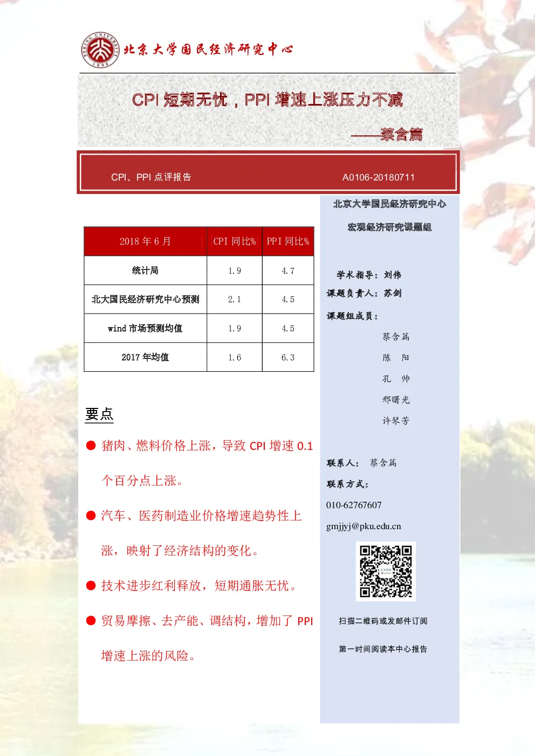Select the title CPI短期无忧，PPI增速上涨压力不减
The image size is (535, 756).
pos(267,100)
